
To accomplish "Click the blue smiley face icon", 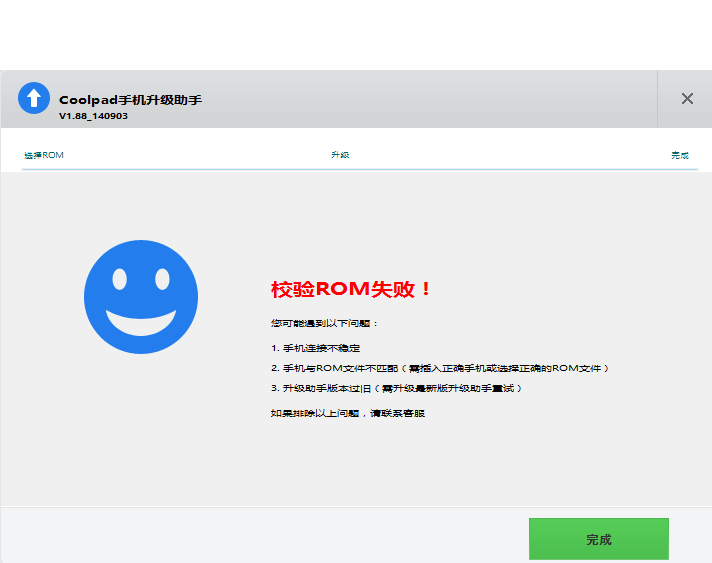I will pyautogui.click(x=141, y=296).
